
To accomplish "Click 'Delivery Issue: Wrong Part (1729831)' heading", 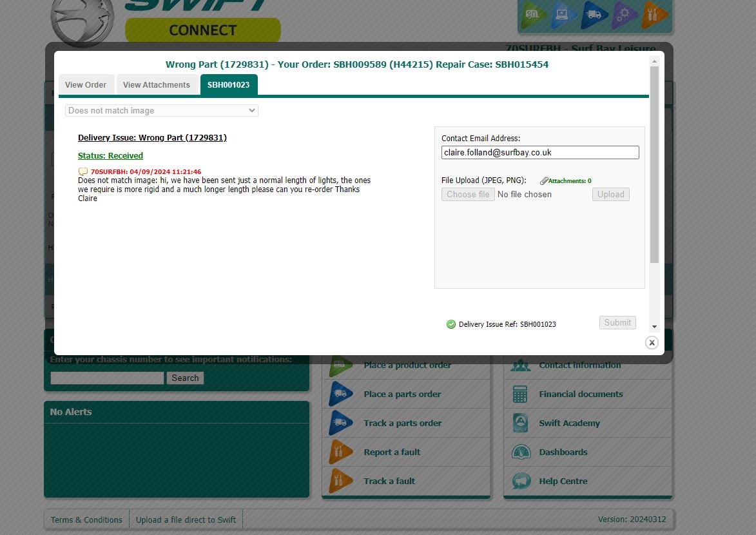I will [x=152, y=137].
